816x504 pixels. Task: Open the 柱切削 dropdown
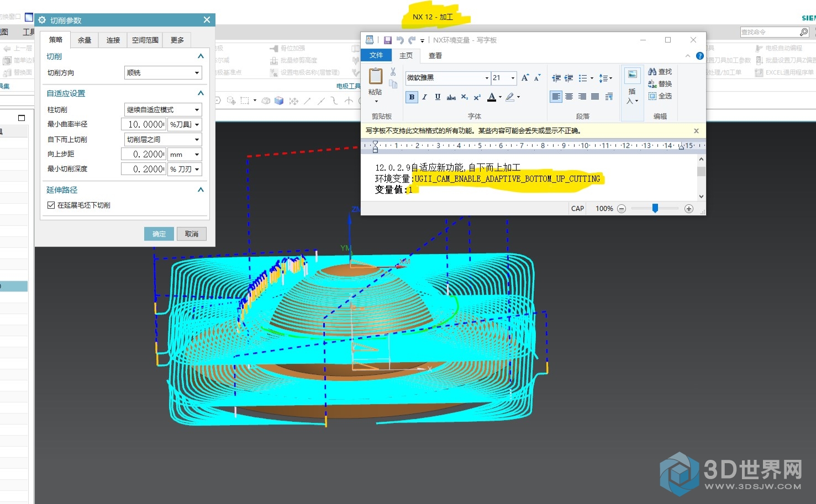click(163, 109)
